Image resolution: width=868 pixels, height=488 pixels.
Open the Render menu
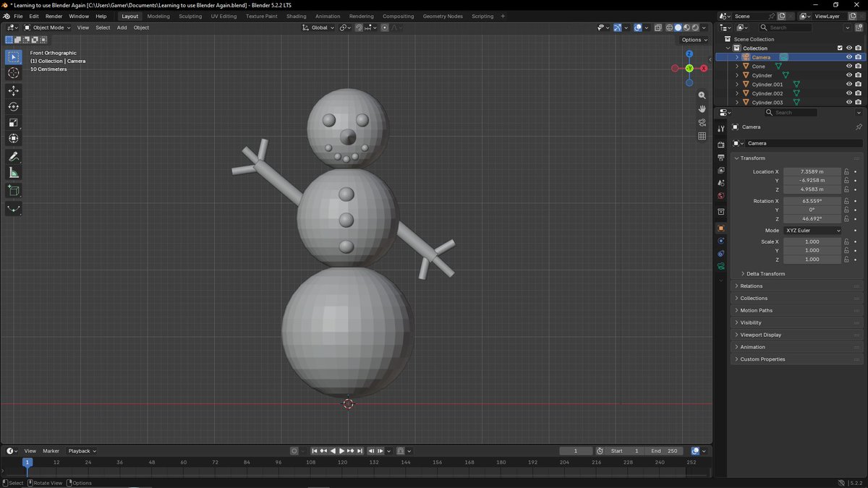pos(54,16)
